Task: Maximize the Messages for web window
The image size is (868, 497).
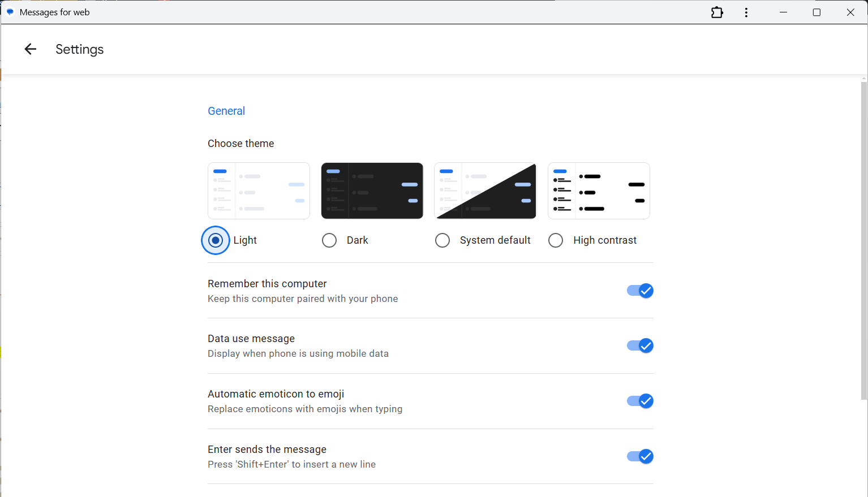Action: click(x=817, y=12)
